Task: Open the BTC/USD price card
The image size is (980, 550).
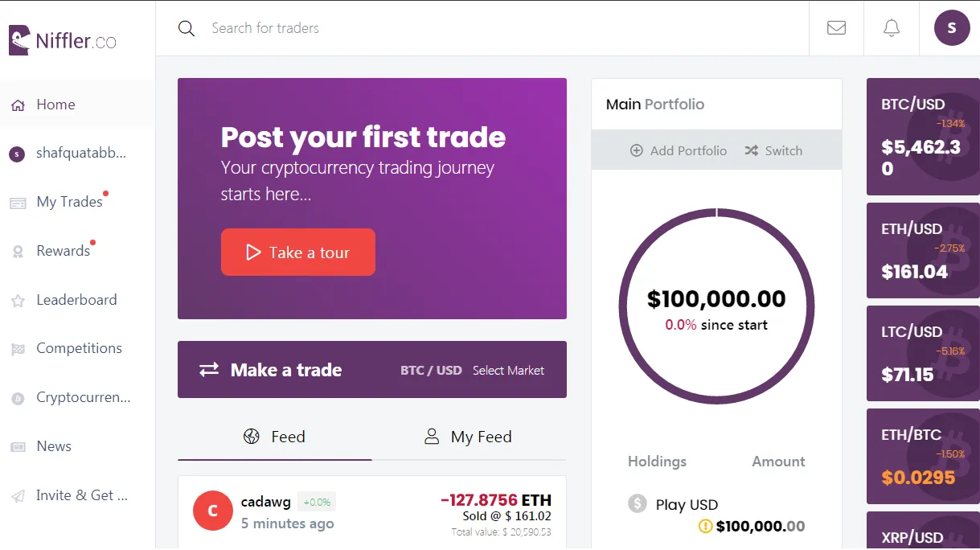Action: click(923, 137)
